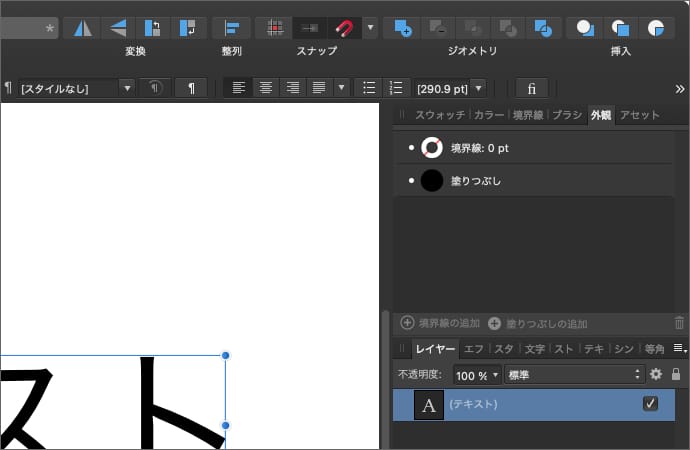Screen dimensions: 690x450
Task: Switch to the アセット tab
Action: pos(639,115)
